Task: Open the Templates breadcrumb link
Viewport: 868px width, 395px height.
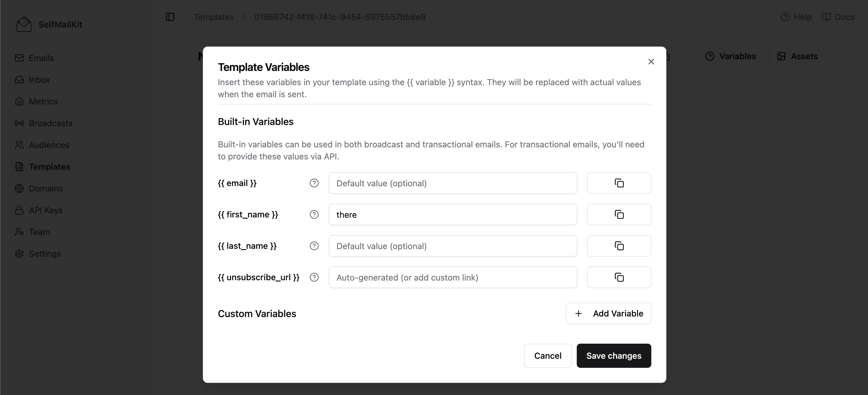Action: point(214,17)
